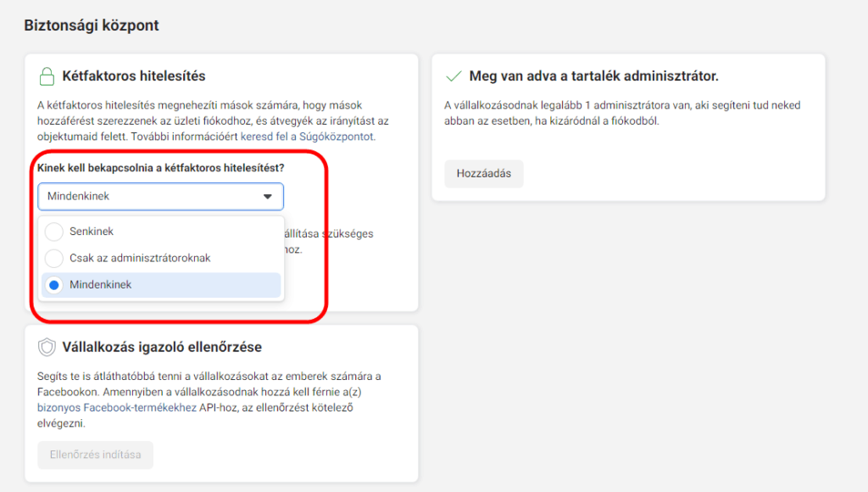This screenshot has width=868, height=492.
Task: Click the Kétfaktoros hitelesítés card title
Action: (134, 76)
